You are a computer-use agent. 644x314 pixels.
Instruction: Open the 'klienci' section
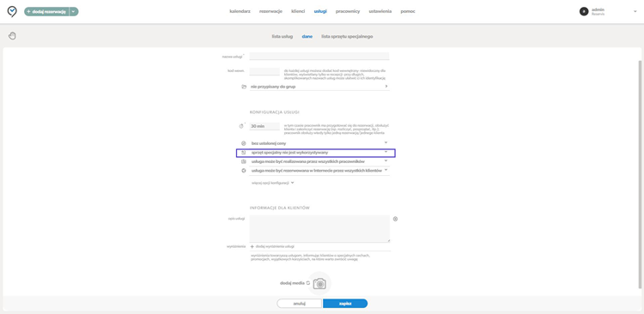tap(298, 11)
